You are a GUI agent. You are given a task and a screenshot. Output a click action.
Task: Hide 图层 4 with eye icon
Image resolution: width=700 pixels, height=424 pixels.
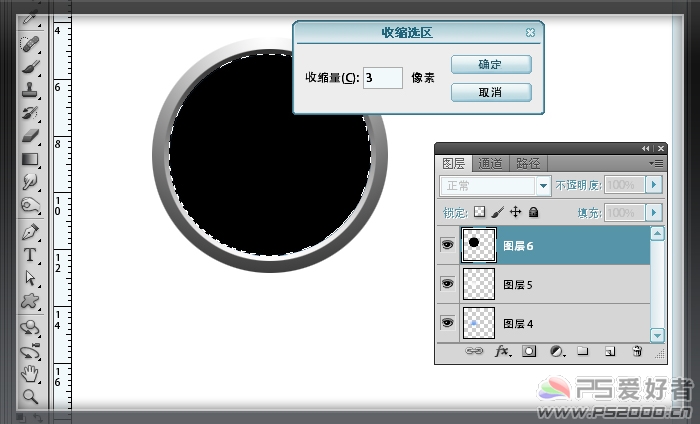[x=447, y=322]
